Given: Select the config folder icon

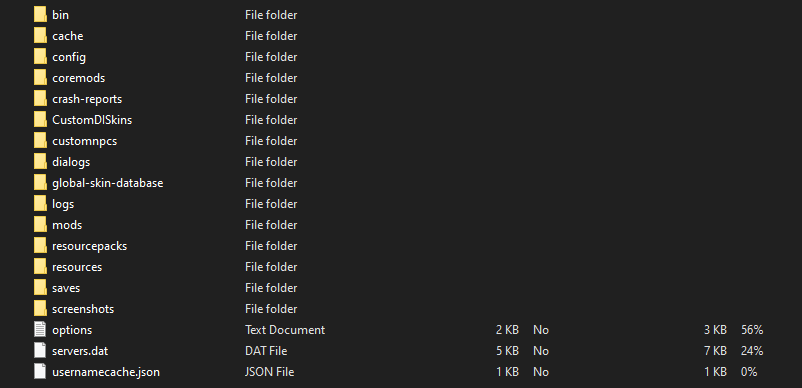Looking at the screenshot, I should [40, 57].
